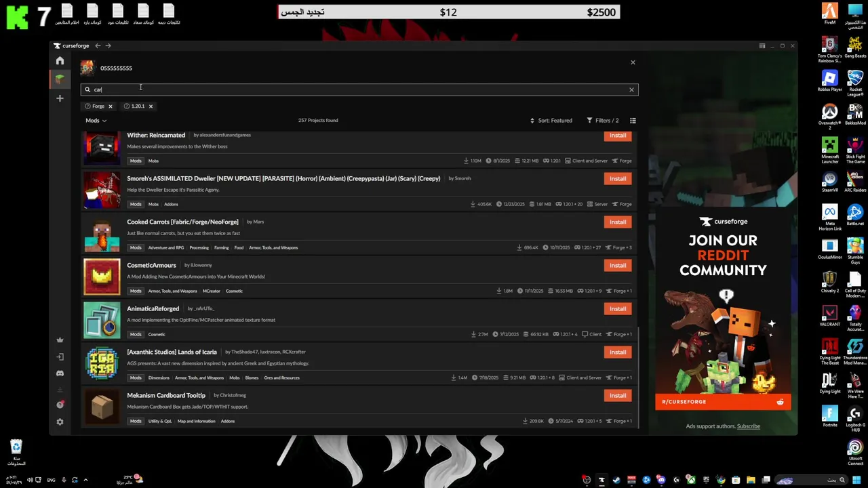Click Farming tag on Cooked Carrots
868x488 pixels.
pyautogui.click(x=222, y=247)
